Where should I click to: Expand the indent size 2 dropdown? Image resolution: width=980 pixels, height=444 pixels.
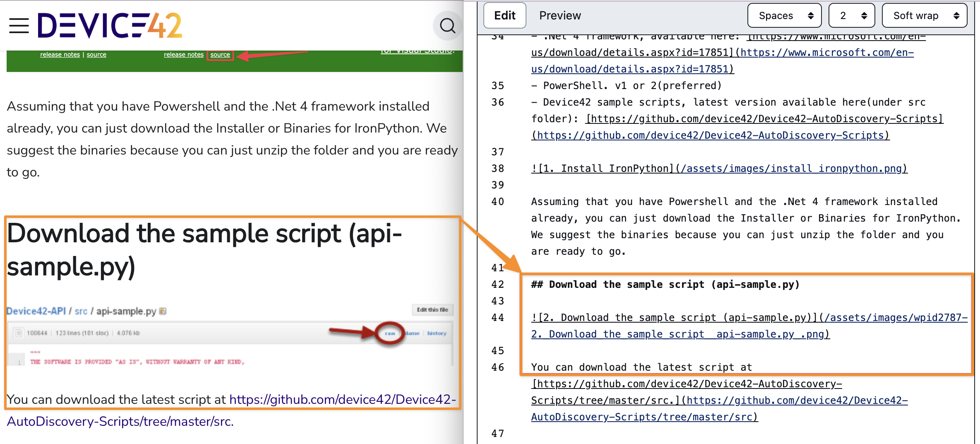pyautogui.click(x=851, y=16)
